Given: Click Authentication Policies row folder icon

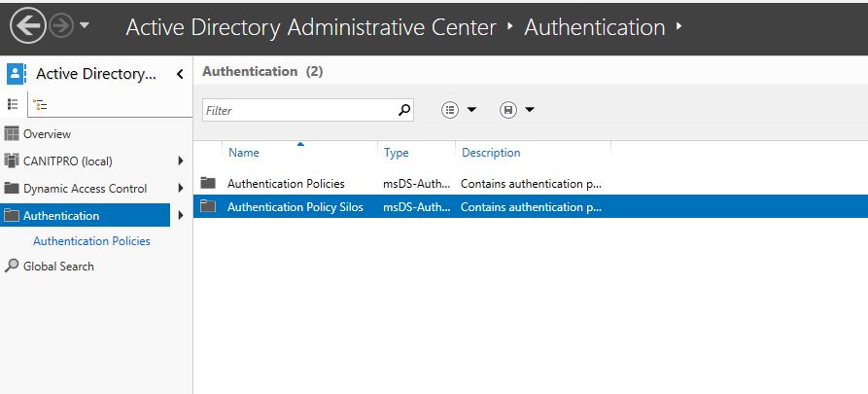Looking at the screenshot, I should click(x=208, y=182).
